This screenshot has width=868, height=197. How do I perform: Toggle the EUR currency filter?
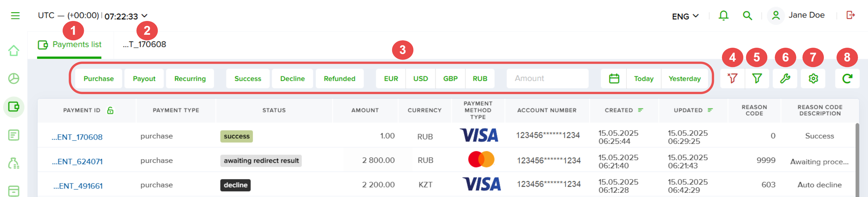click(x=391, y=78)
